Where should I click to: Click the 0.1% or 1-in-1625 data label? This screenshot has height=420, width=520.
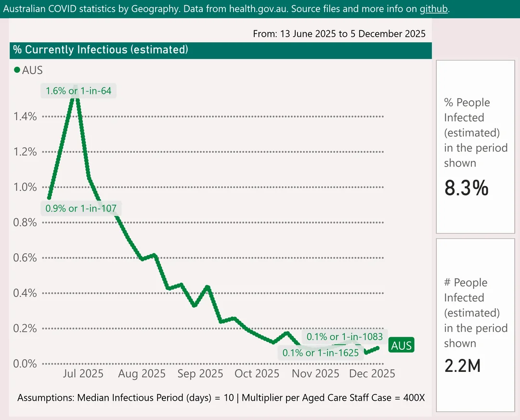tap(320, 353)
